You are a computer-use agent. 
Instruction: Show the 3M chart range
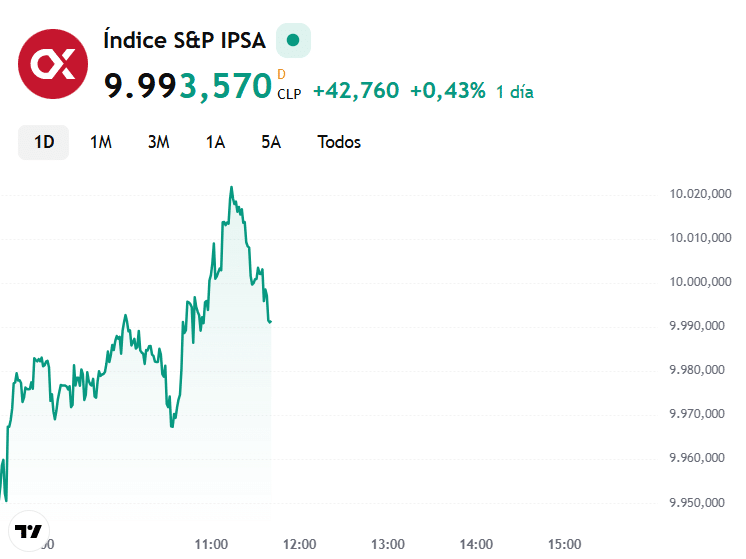tap(158, 142)
